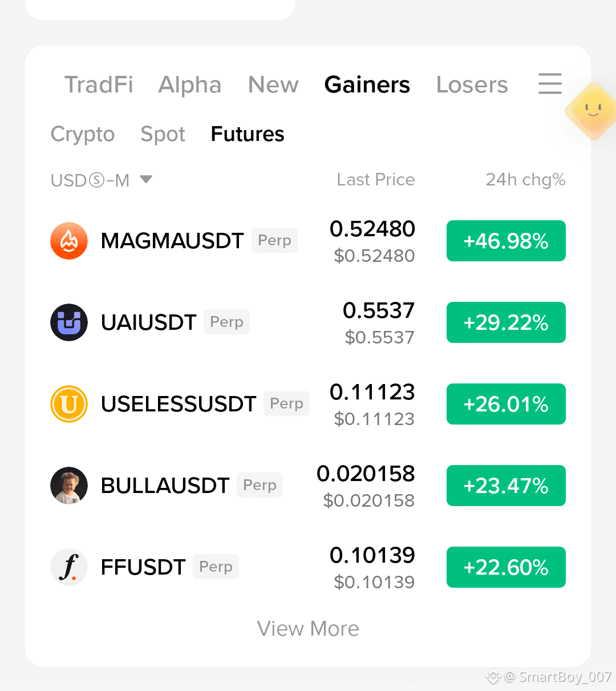
Task: Open the USELESSUSDT gold coin icon
Action: tap(69, 404)
